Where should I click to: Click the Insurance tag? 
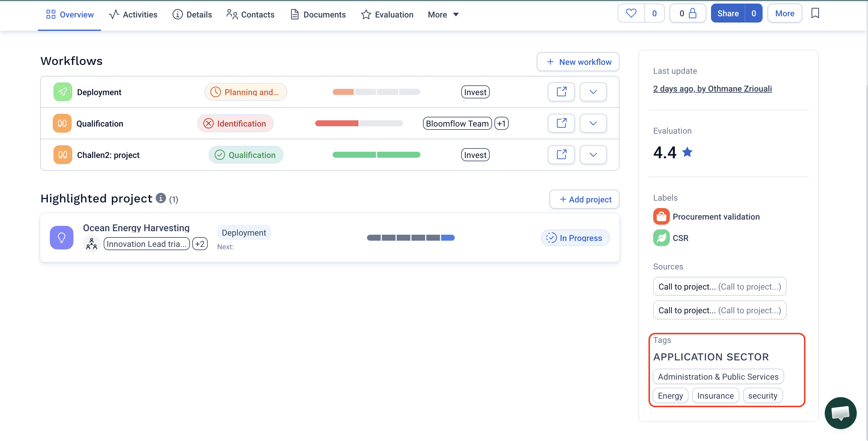pos(715,395)
